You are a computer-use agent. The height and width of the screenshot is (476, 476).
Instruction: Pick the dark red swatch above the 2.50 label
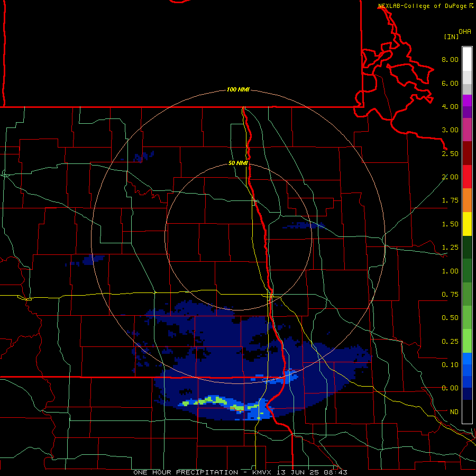point(467,153)
